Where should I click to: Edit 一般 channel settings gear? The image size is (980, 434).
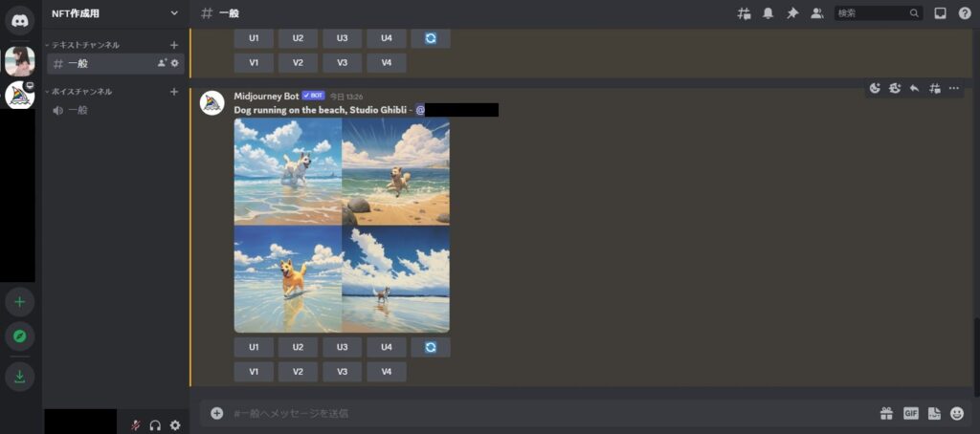pyautogui.click(x=175, y=63)
